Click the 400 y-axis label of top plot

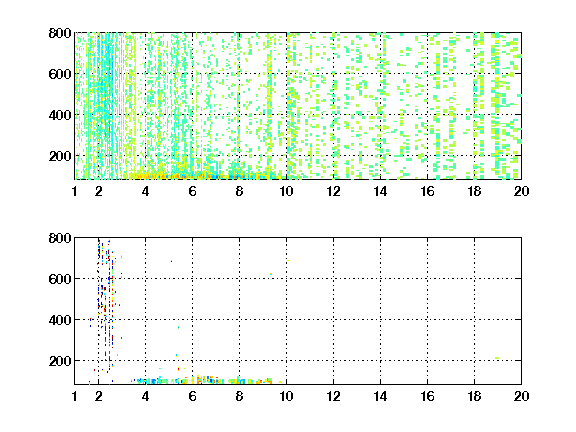(x=60, y=115)
